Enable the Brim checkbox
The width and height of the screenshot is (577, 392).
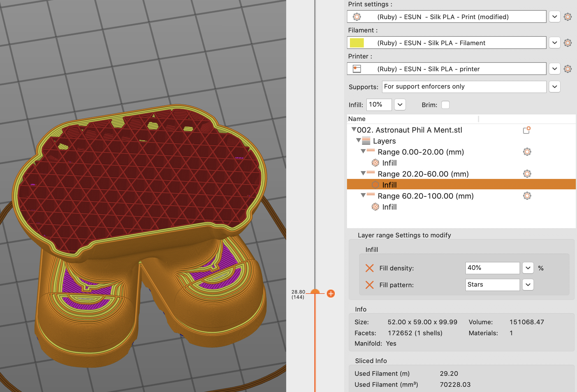point(445,105)
